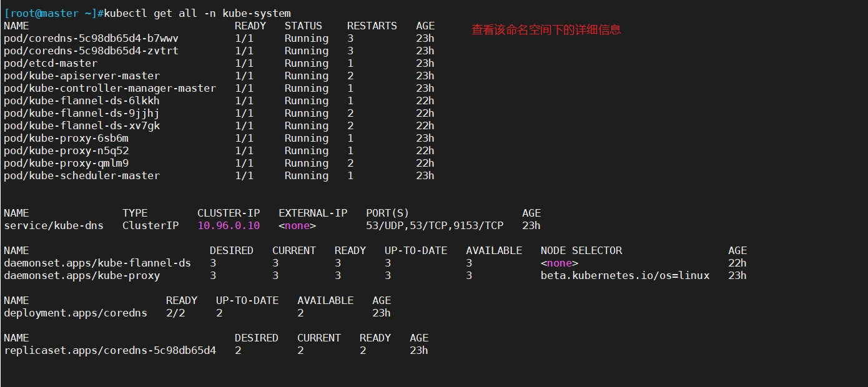Click the AVAILABLE header in daemonset table
The height and width of the screenshot is (387, 868).
point(494,250)
